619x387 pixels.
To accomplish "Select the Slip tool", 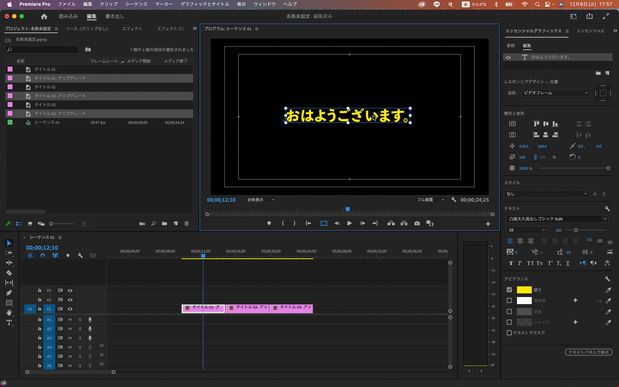I will [x=9, y=283].
